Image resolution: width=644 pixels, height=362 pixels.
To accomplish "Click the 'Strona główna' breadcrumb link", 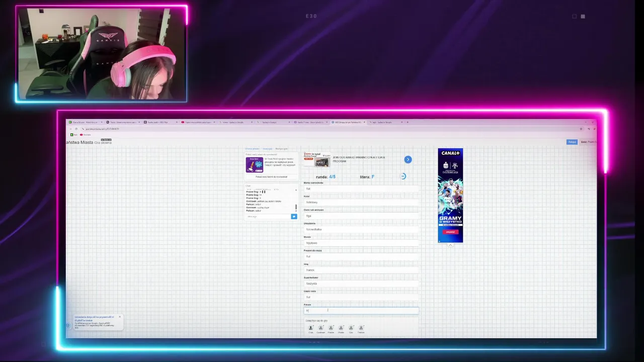I will coord(252,149).
